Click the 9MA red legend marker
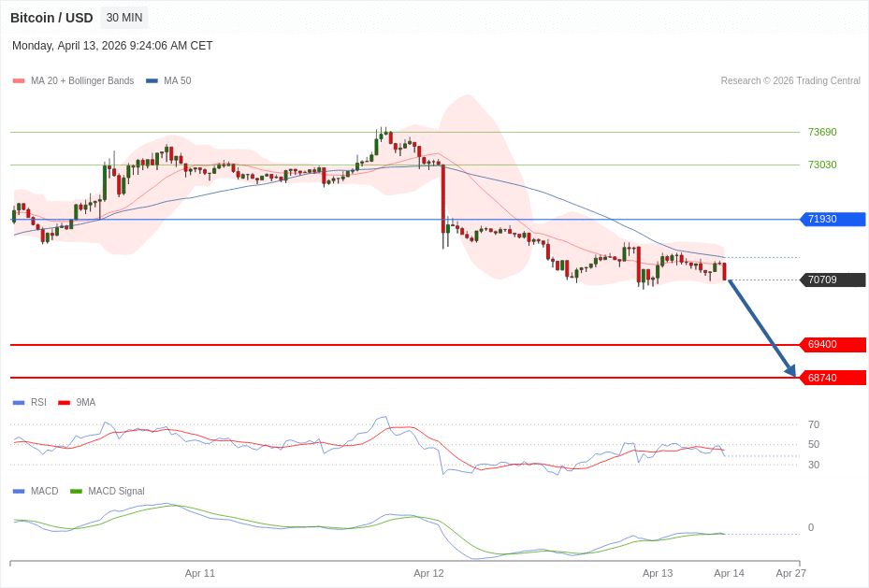The width and height of the screenshot is (869, 588). (64, 403)
